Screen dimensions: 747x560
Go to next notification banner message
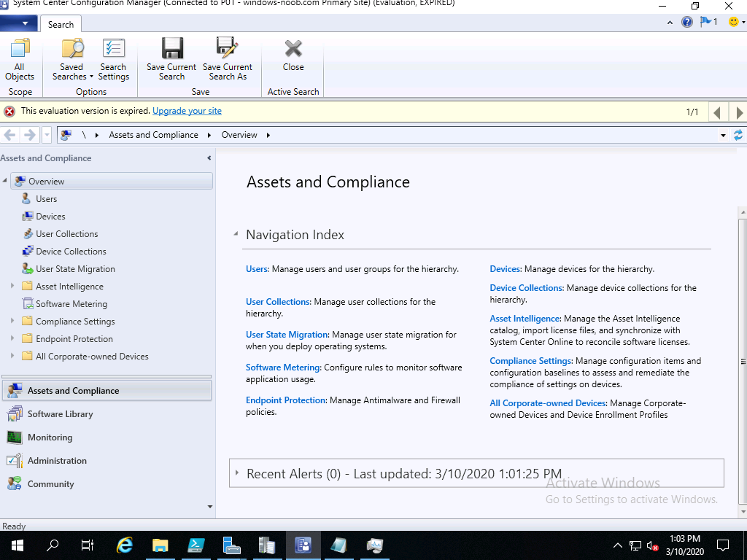(738, 113)
